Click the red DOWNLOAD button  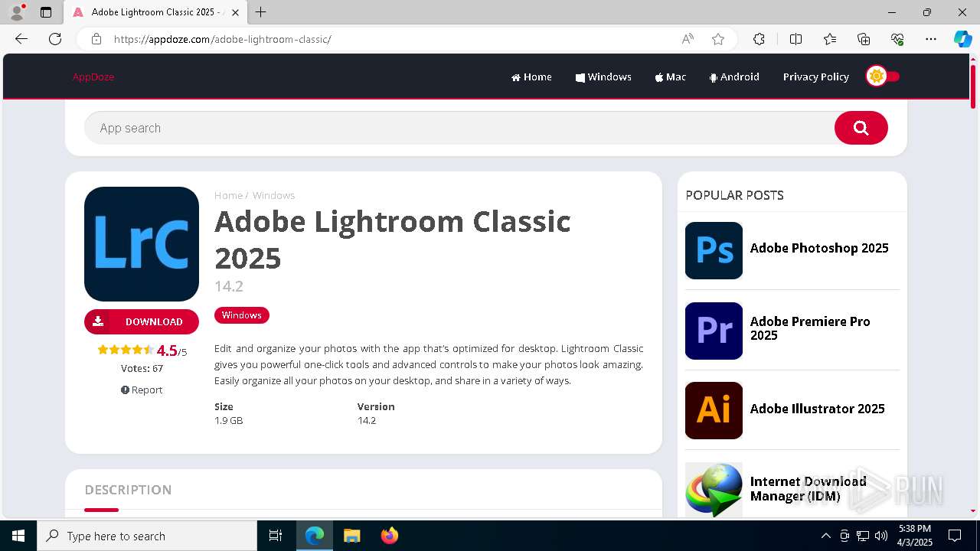click(142, 321)
